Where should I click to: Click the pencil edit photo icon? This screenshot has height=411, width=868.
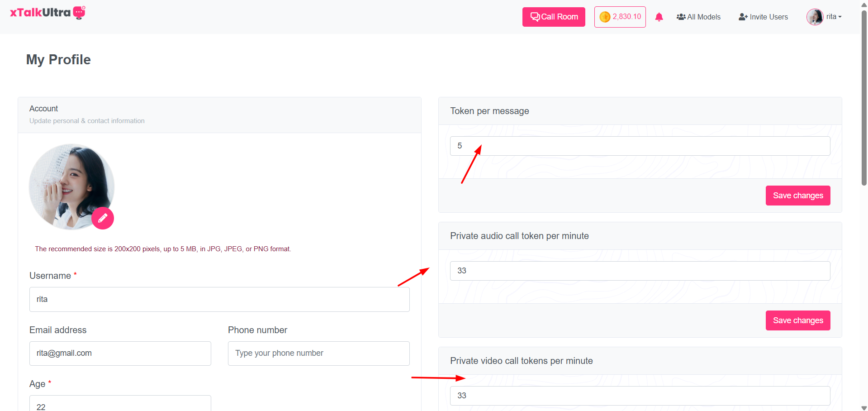[103, 218]
